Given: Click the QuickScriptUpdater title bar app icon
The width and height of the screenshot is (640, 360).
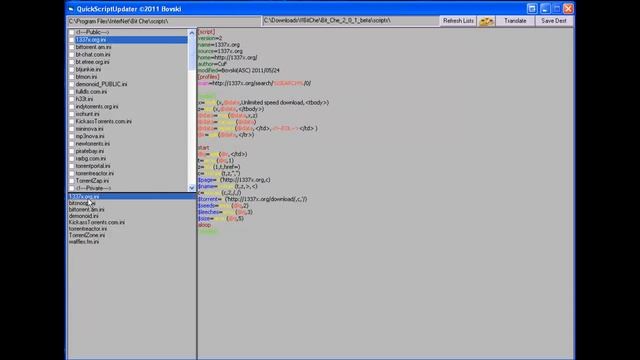Looking at the screenshot, I should (x=71, y=9).
